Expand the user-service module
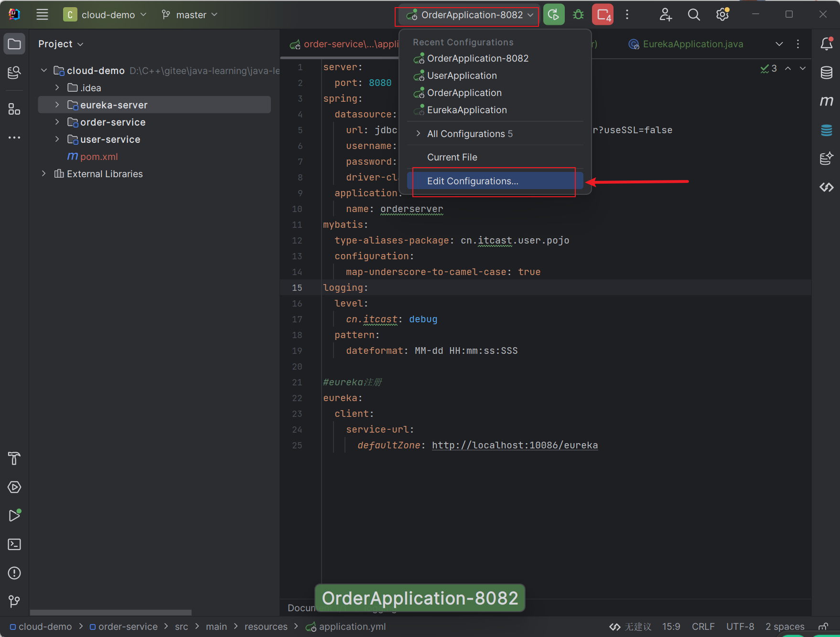Screen dimensions: 840x637 pyautogui.click(x=57, y=139)
